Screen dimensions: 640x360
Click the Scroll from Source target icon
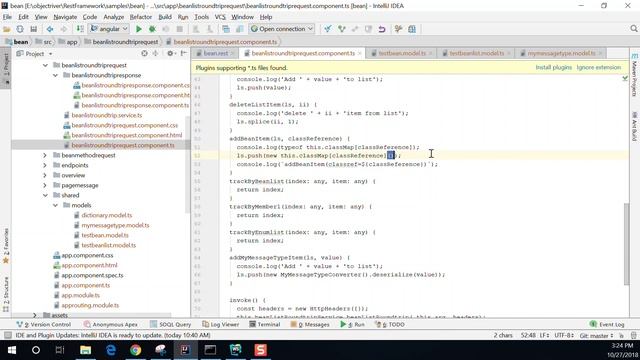(144, 53)
